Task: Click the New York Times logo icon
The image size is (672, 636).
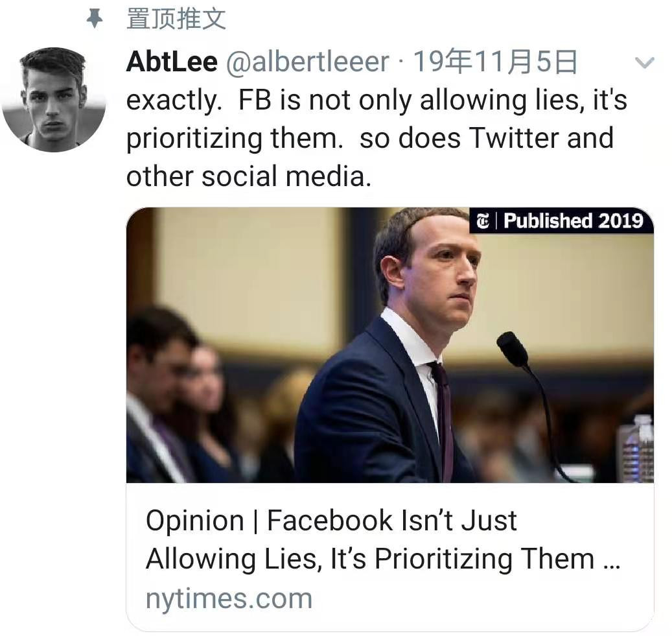Action: [483, 221]
